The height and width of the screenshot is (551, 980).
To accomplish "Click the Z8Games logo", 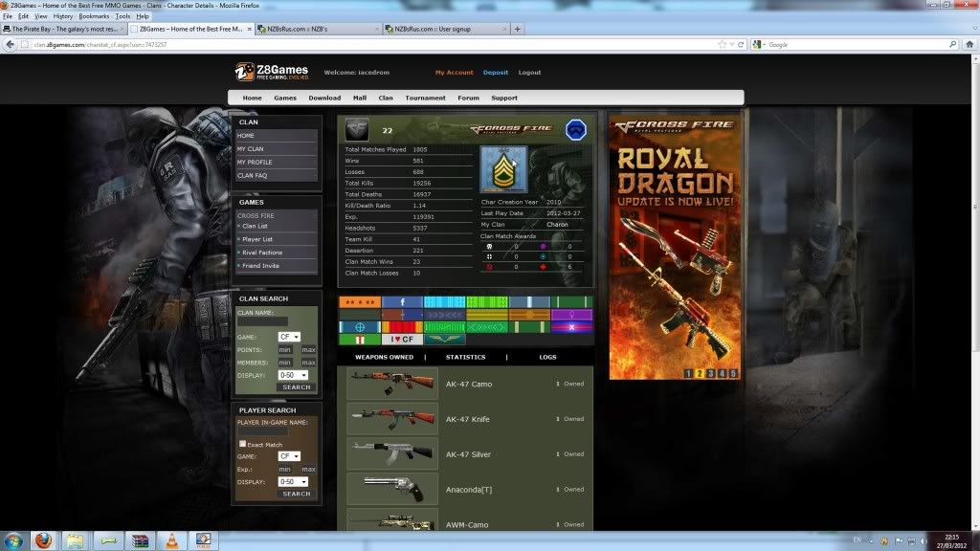I will point(272,72).
